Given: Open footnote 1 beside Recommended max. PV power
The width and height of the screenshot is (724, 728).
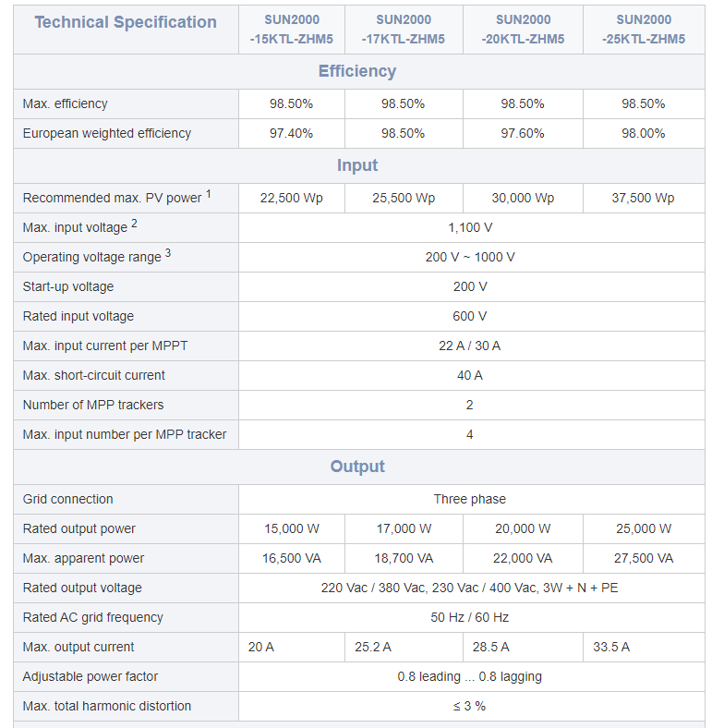Looking at the screenshot, I should pos(209,194).
